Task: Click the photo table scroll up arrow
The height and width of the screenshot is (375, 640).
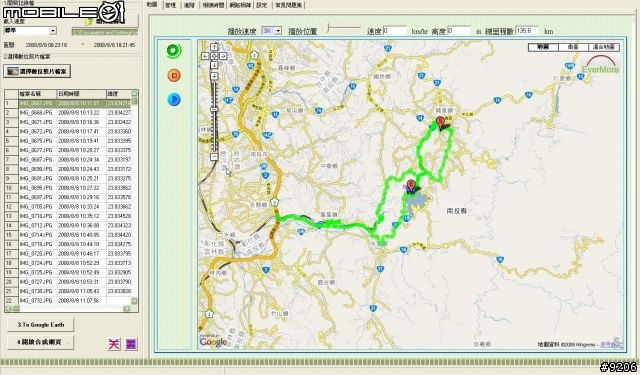Action: tap(134, 93)
